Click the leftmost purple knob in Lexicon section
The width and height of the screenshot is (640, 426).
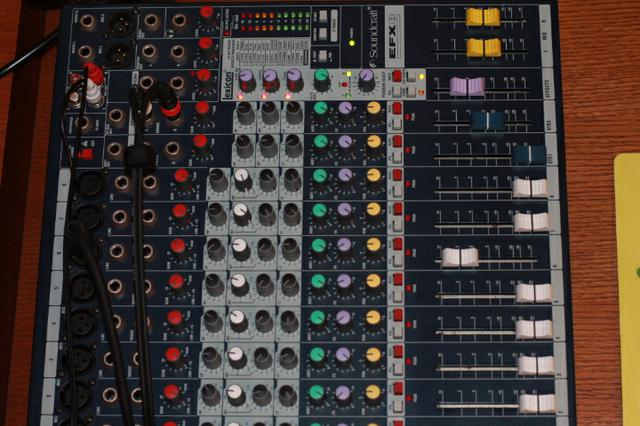(x=246, y=79)
